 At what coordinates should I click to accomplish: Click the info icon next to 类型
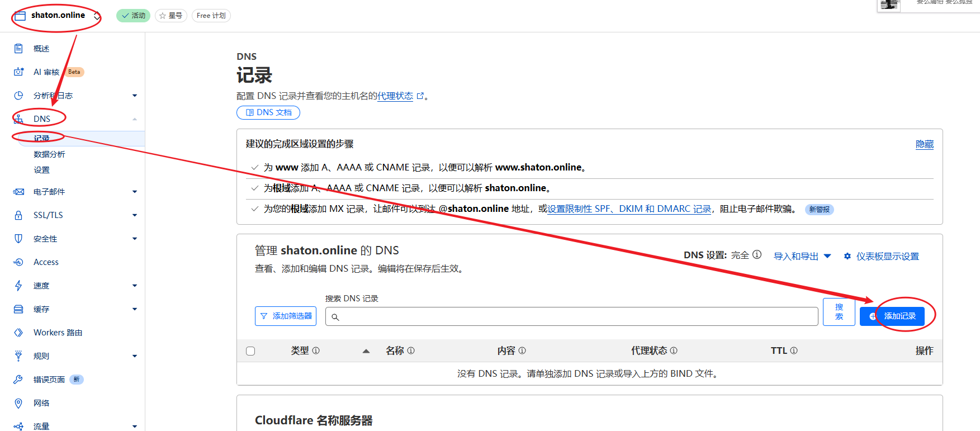pos(316,351)
